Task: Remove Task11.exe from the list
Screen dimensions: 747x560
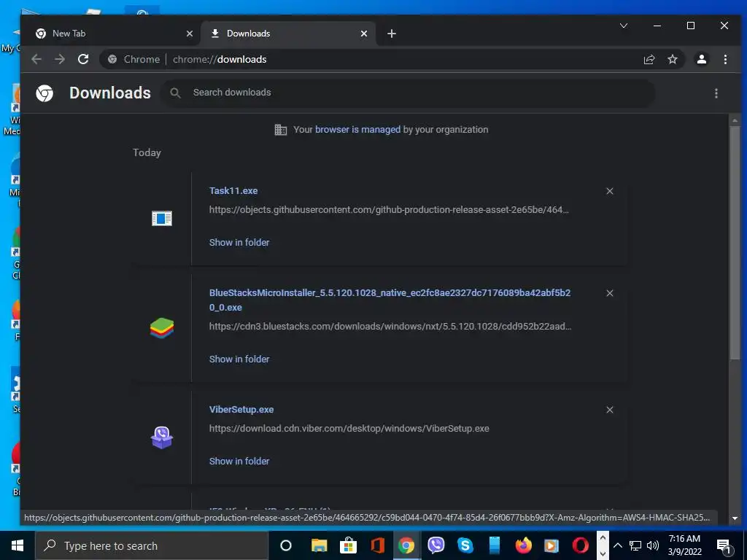Action: pyautogui.click(x=610, y=191)
